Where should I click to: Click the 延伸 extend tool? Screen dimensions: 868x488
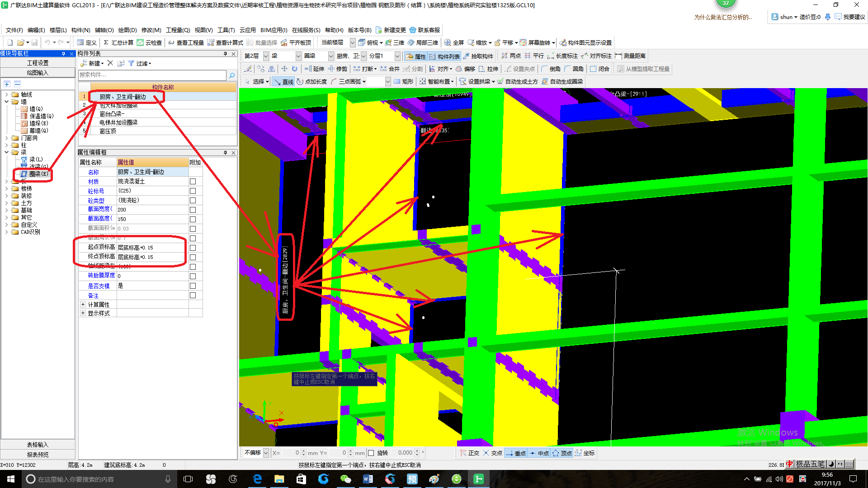point(314,69)
